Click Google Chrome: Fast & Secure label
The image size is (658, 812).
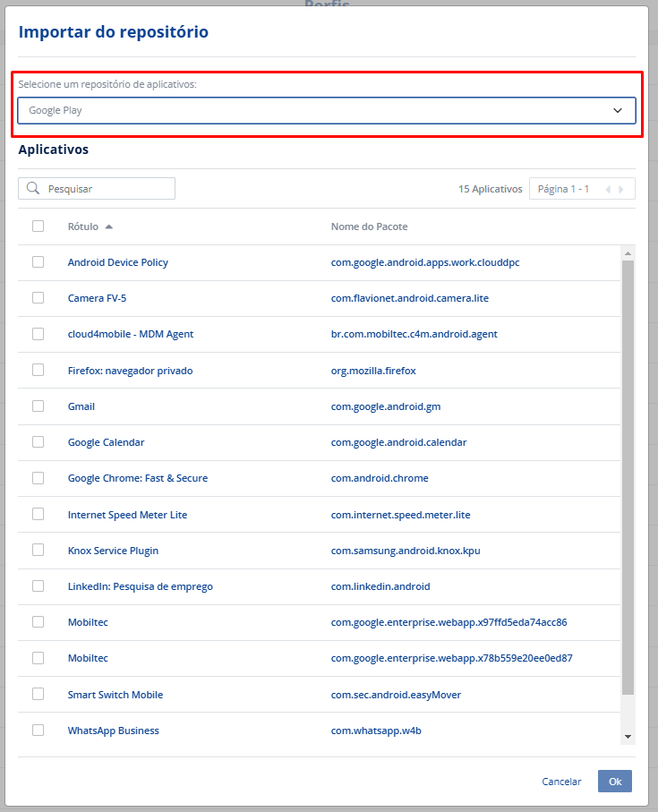[x=138, y=478]
